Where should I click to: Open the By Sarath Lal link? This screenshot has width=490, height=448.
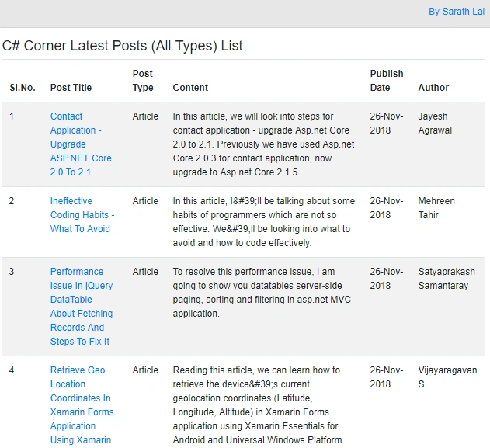tap(457, 12)
